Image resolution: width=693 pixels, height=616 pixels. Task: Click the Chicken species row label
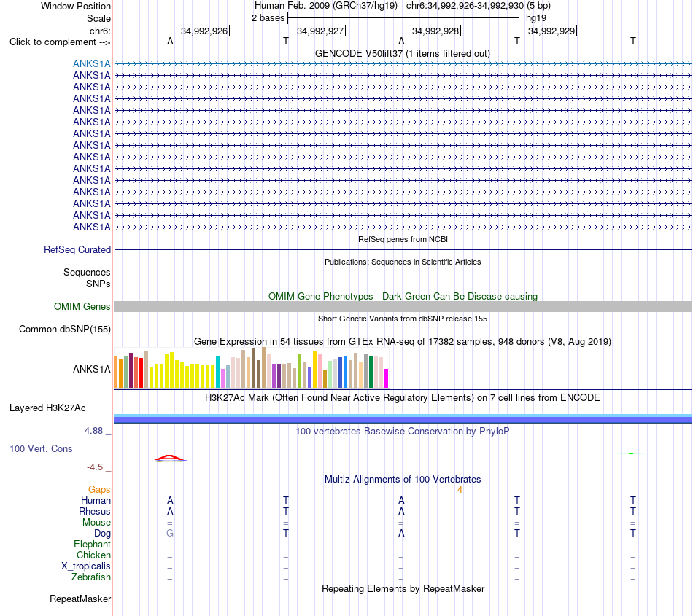point(93,555)
